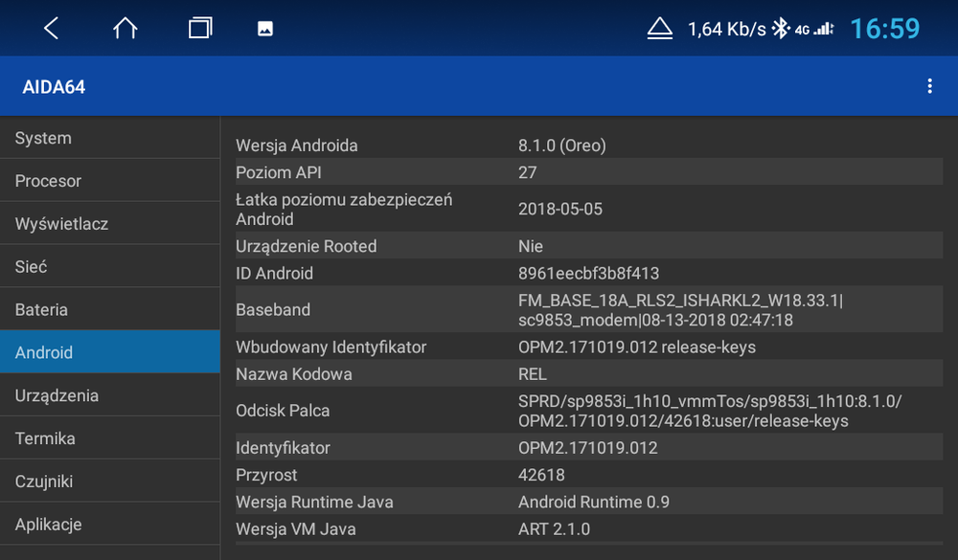
Task: Tap the home button
Action: pyautogui.click(x=125, y=28)
